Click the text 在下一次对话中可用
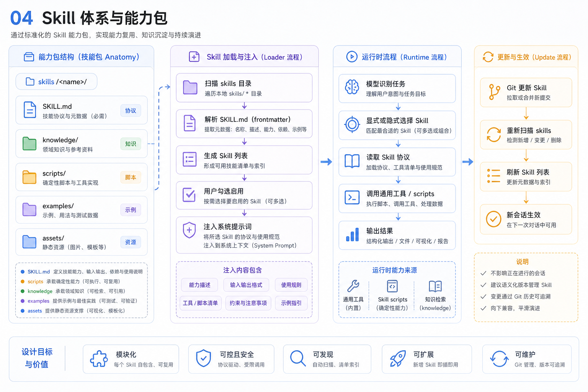588x392 pixels. point(531,225)
